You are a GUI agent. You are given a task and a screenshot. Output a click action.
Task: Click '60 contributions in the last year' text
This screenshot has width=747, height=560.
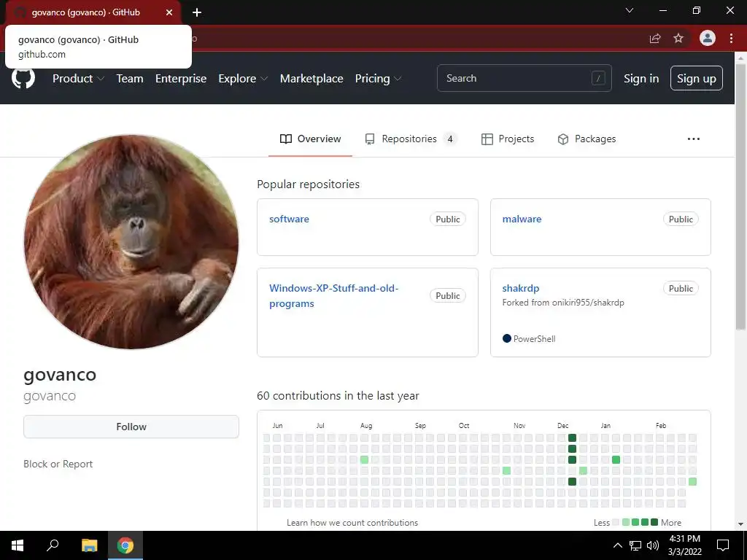click(338, 396)
